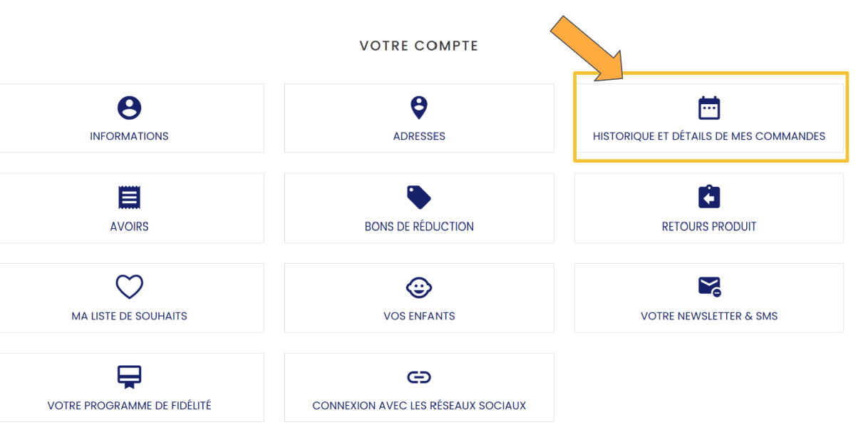This screenshot has width=868, height=445.
Task: View Ma Liste de Souhaits
Action: (x=129, y=316)
